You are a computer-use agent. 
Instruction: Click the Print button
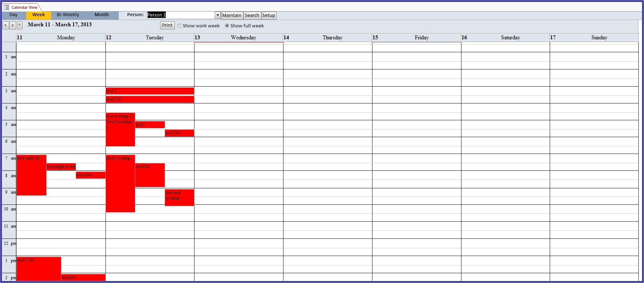coord(167,25)
